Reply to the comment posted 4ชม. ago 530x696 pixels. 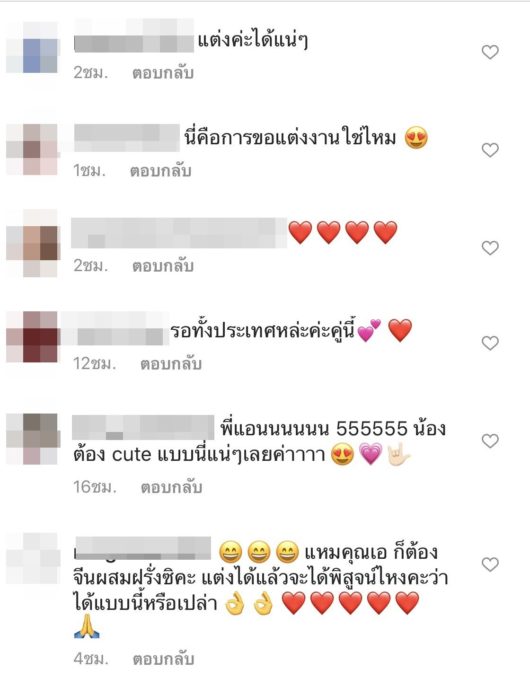[163, 659]
